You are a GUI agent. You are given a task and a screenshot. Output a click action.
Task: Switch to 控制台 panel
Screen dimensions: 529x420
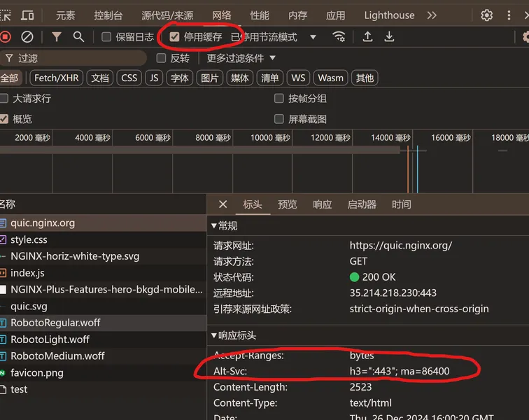[x=108, y=15]
